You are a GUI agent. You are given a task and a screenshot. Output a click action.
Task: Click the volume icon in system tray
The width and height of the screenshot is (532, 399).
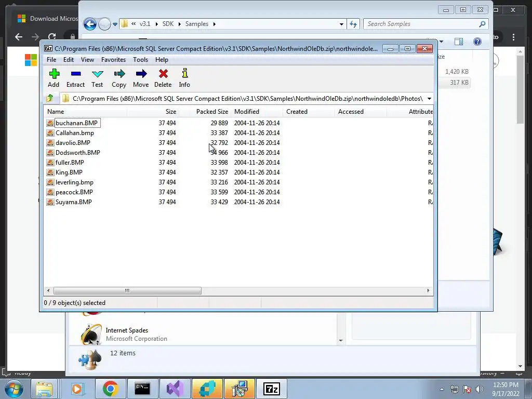click(x=479, y=389)
